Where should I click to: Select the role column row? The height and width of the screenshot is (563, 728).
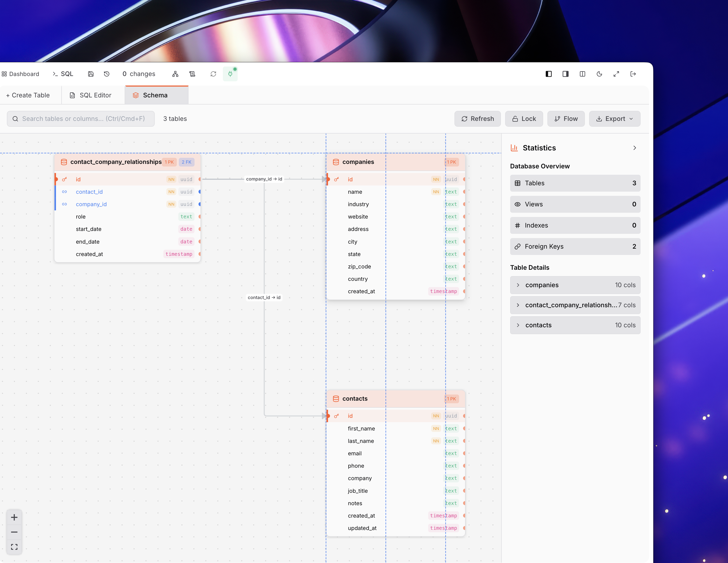click(x=128, y=217)
